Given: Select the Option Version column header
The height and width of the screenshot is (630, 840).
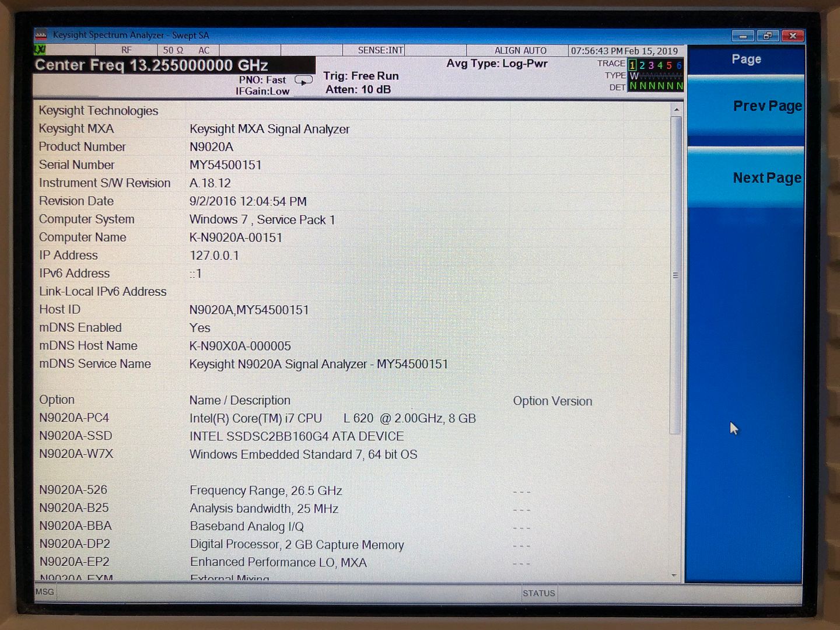Looking at the screenshot, I should click(552, 401).
